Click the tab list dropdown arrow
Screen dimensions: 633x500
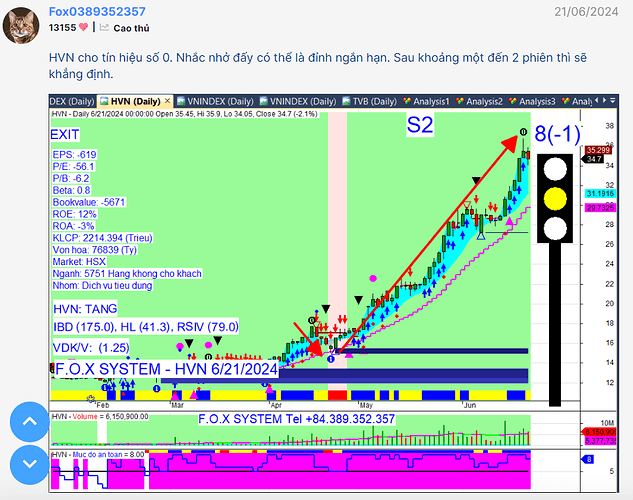(x=613, y=100)
